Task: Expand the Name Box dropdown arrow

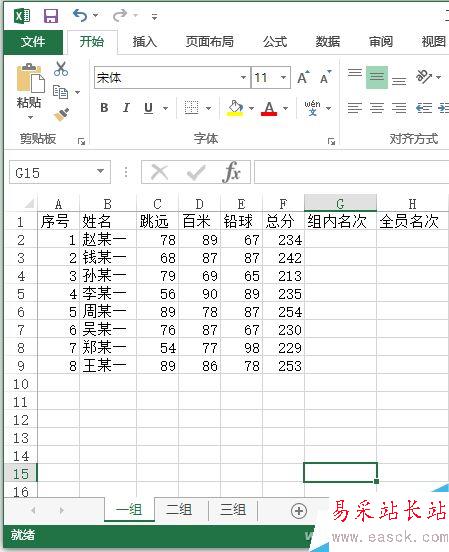Action: tap(101, 171)
